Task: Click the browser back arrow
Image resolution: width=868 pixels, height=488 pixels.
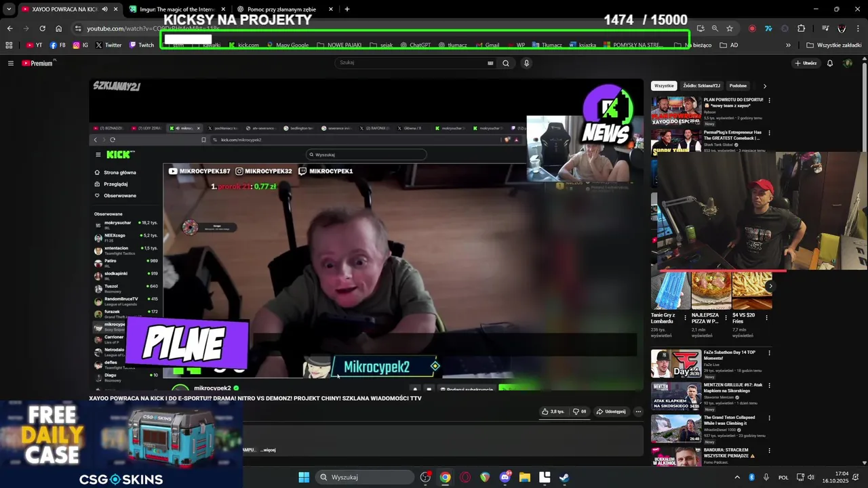Action: [x=9, y=28]
